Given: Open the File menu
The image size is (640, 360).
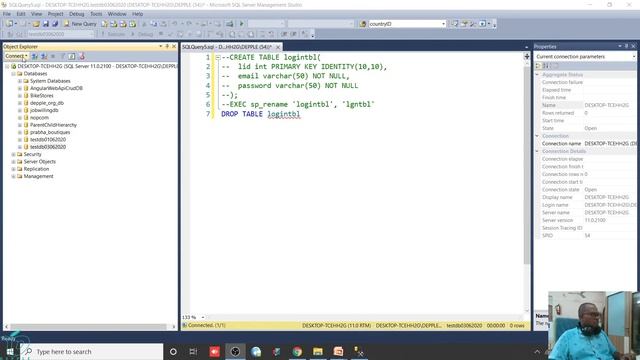Looking at the screenshot, I should [7, 14].
